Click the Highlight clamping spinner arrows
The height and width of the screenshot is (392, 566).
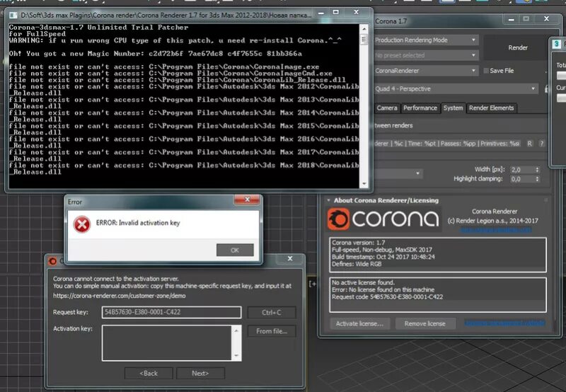(x=537, y=179)
